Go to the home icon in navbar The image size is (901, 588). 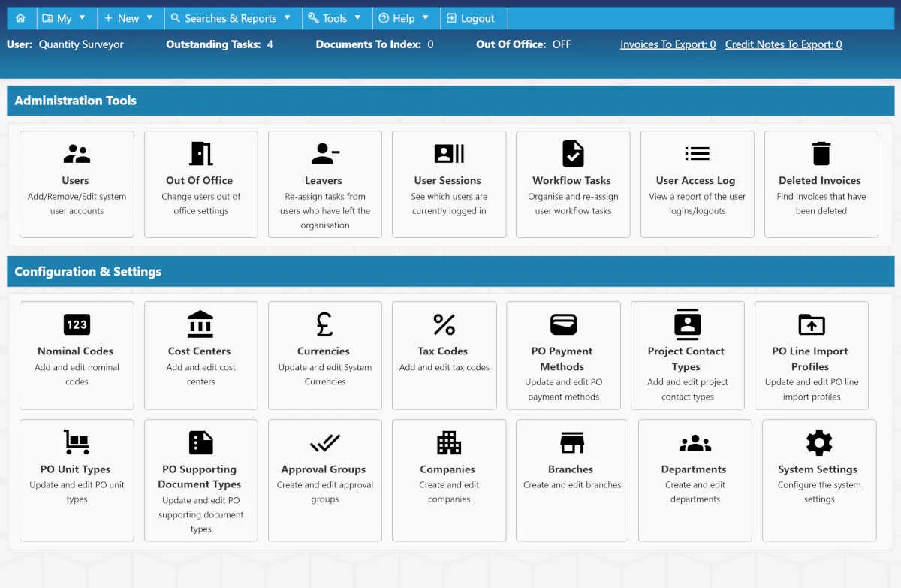coord(21,18)
